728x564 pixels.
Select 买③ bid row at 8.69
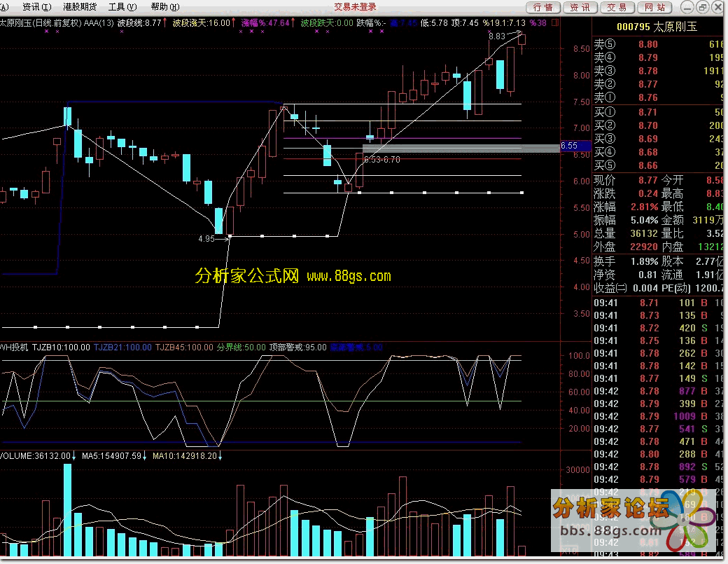pyautogui.click(x=659, y=139)
